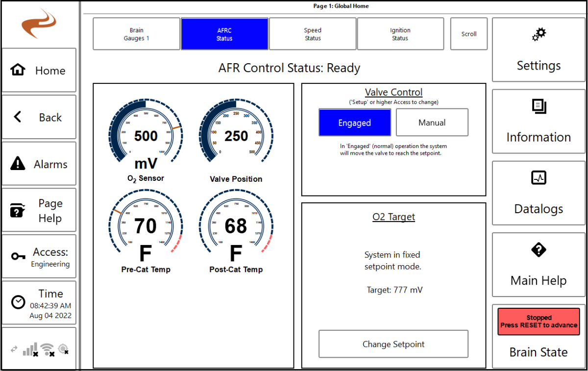Open Home from the left sidebar
Screen dimensions: 588x371
tap(39, 70)
